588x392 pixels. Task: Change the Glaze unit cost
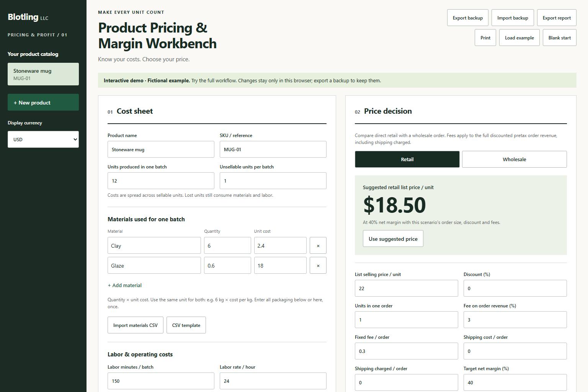tap(280, 265)
